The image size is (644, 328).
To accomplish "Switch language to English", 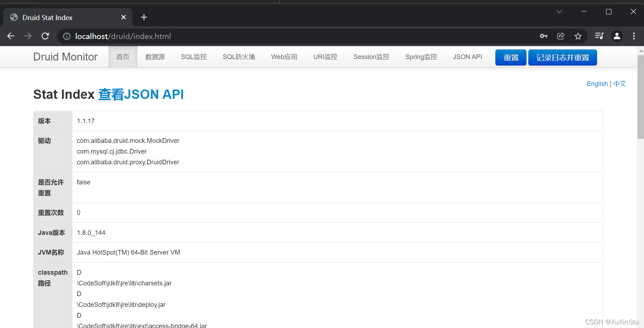I will (597, 84).
